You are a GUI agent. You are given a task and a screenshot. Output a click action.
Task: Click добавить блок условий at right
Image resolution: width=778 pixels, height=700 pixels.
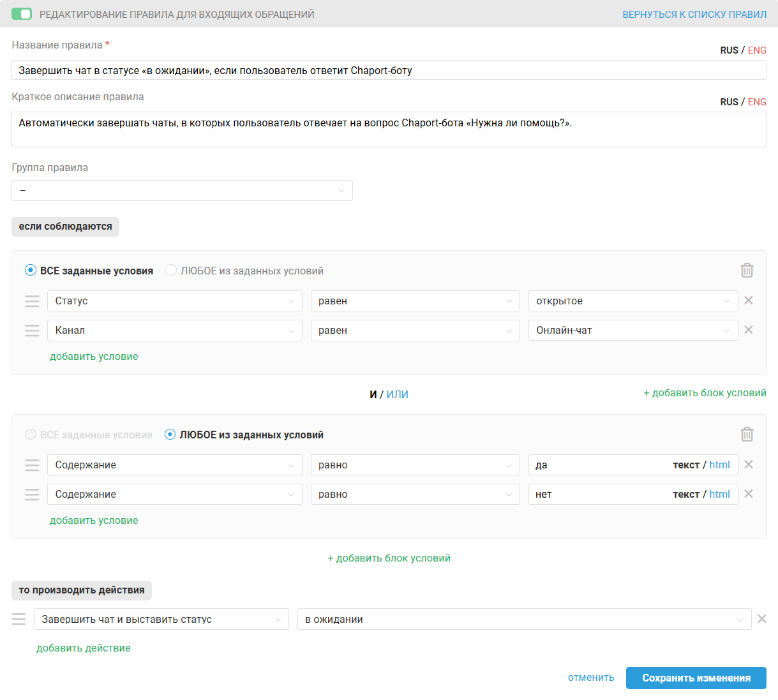[x=705, y=392]
